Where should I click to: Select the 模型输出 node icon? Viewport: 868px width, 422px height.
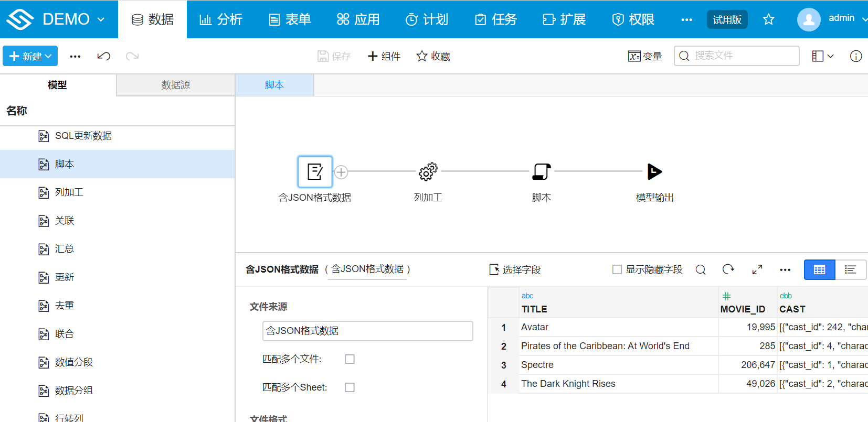[x=654, y=171]
